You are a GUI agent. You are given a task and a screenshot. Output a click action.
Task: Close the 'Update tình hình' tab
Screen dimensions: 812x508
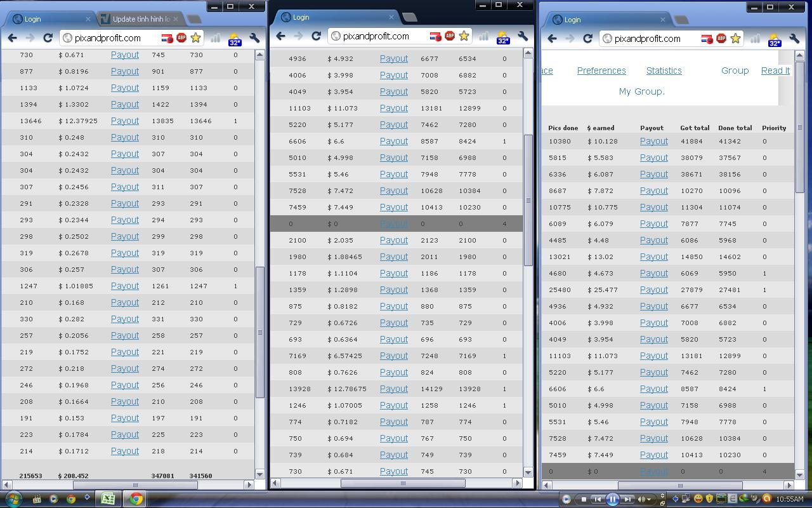pyautogui.click(x=176, y=19)
